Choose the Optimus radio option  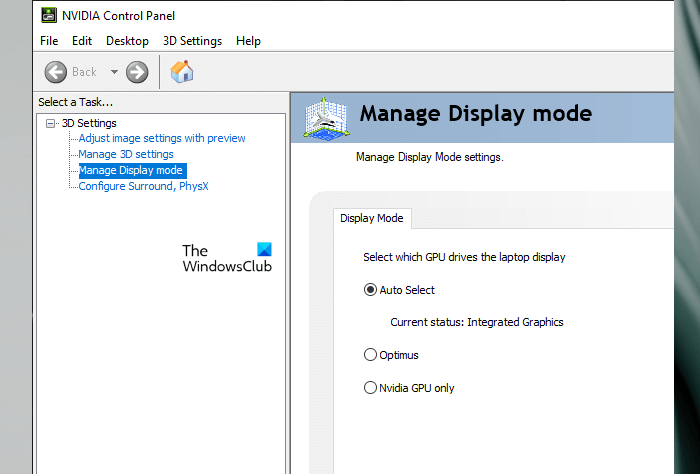point(371,355)
